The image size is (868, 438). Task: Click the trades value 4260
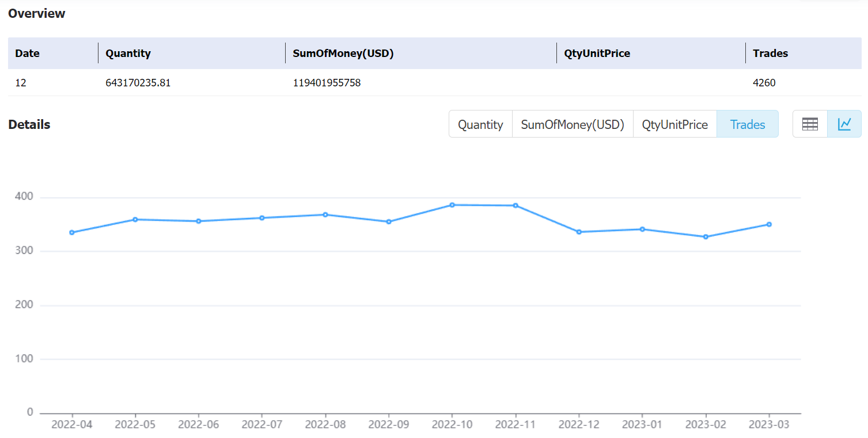click(x=764, y=83)
